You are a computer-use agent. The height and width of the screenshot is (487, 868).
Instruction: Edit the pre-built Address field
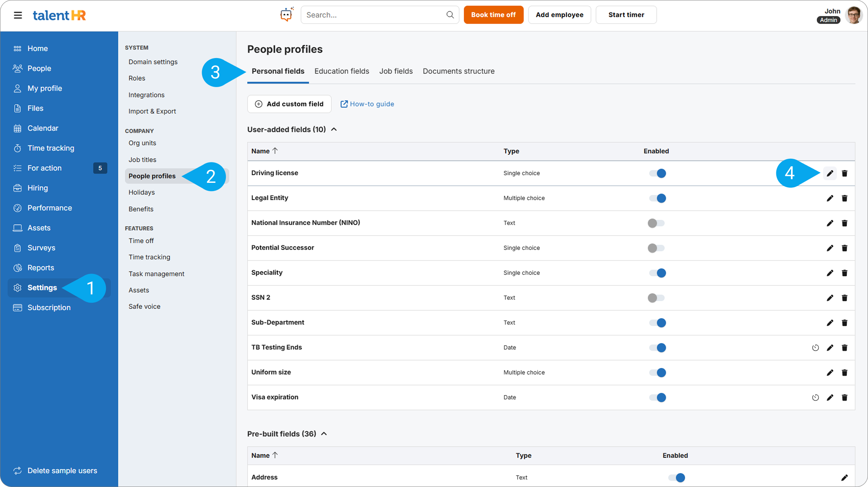pos(844,478)
